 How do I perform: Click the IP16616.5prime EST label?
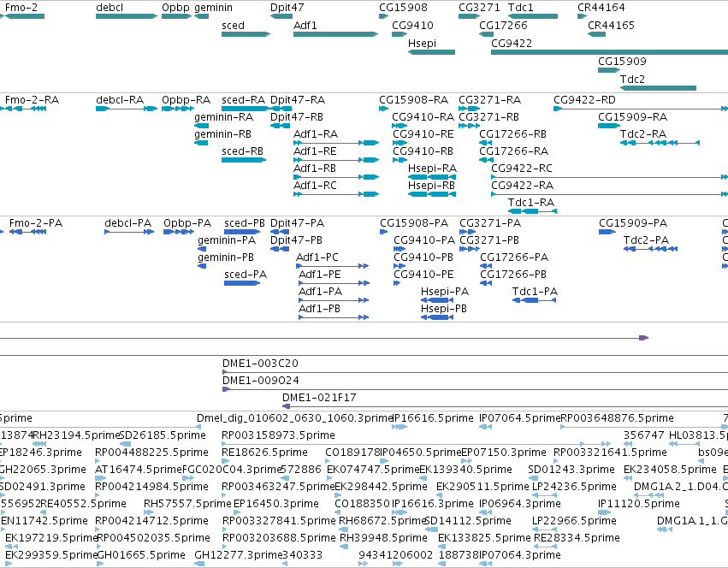pos(433,418)
